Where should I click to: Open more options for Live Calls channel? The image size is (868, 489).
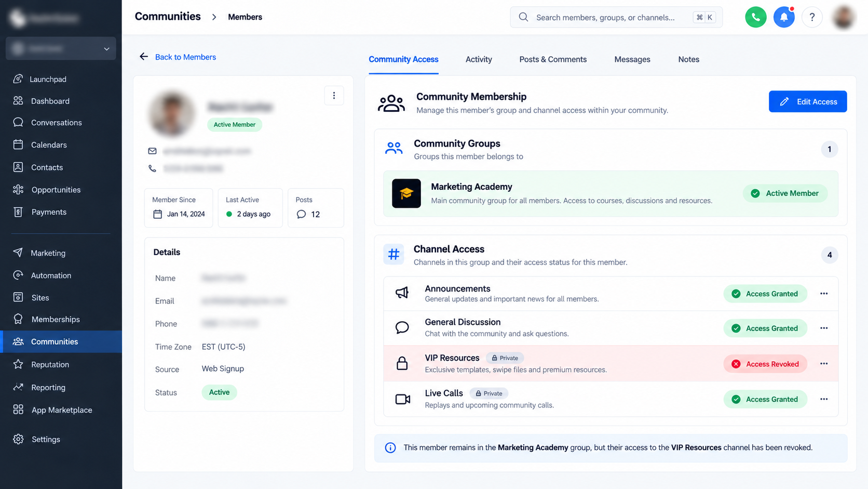pyautogui.click(x=824, y=399)
